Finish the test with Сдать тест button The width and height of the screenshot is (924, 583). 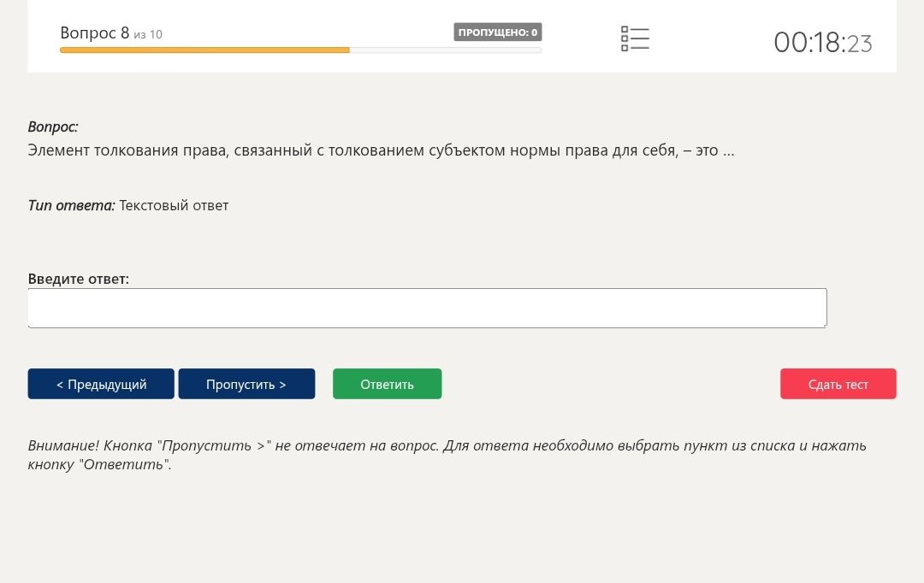click(x=838, y=384)
